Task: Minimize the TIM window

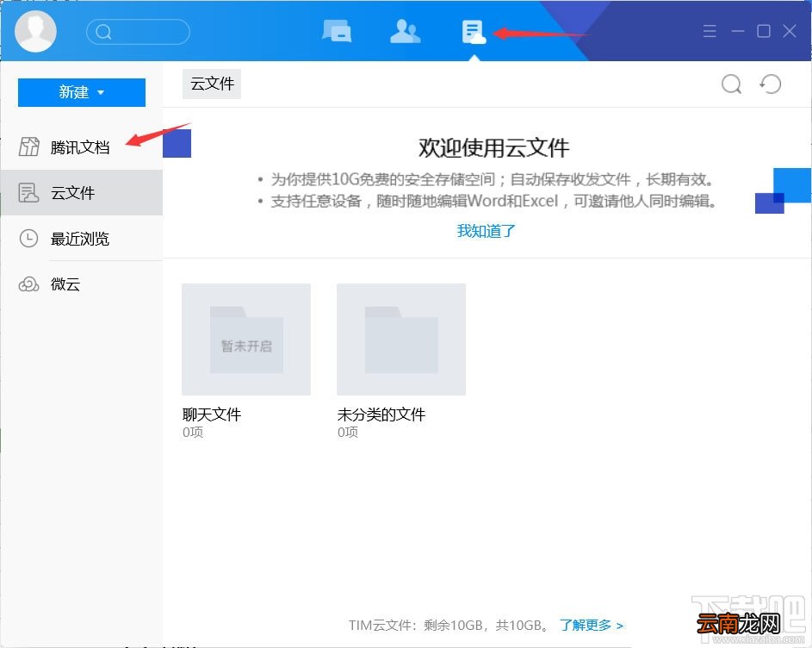Action: [737, 31]
